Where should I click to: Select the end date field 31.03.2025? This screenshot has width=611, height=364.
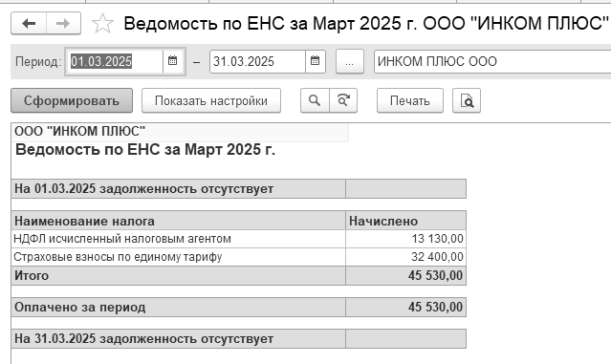pos(257,61)
